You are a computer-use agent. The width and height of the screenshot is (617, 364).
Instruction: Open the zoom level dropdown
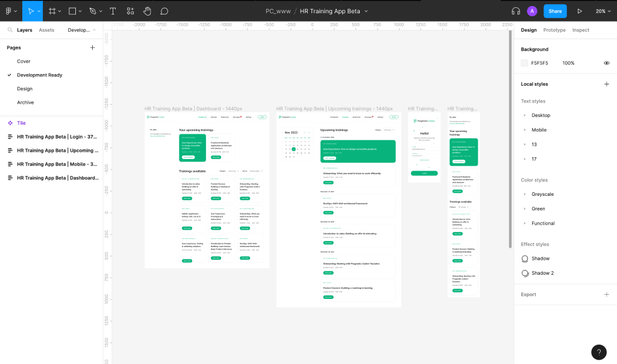(601, 10)
